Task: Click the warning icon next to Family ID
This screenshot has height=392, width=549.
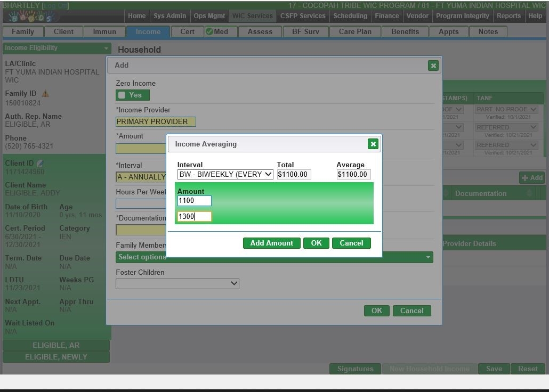Action: point(45,94)
